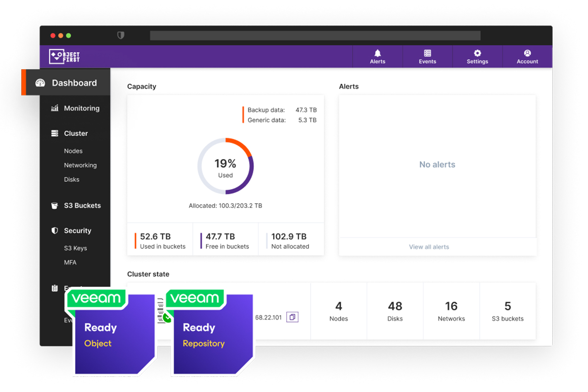Click the Security shield icon

click(x=55, y=230)
